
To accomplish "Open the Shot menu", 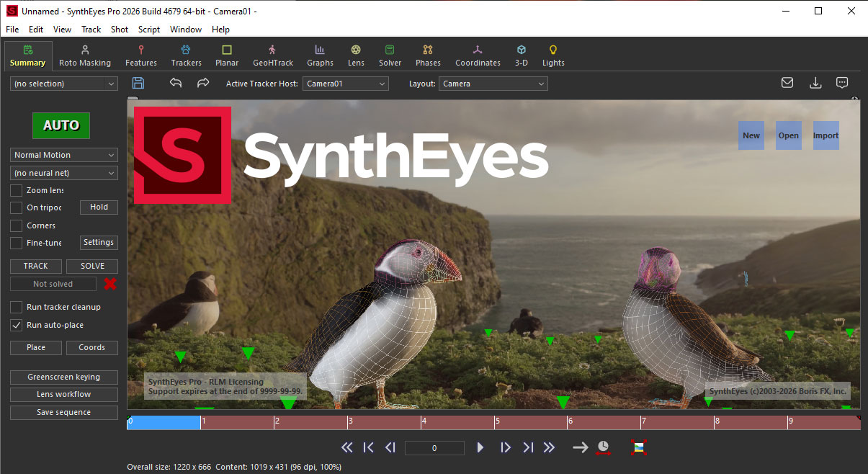I will tap(120, 30).
